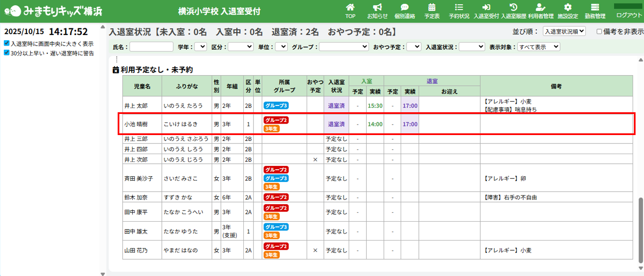Open the 表示対象 すべて表示 dropdown
644x276 pixels.
(539, 47)
